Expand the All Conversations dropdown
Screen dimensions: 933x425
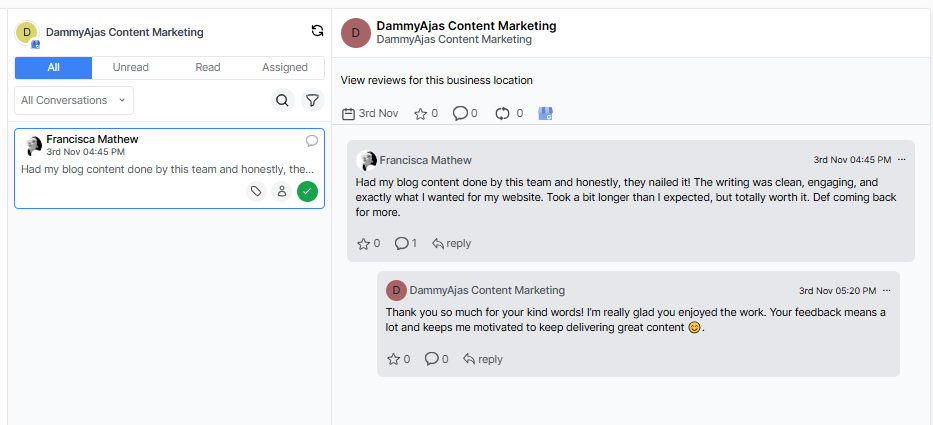[x=74, y=100]
